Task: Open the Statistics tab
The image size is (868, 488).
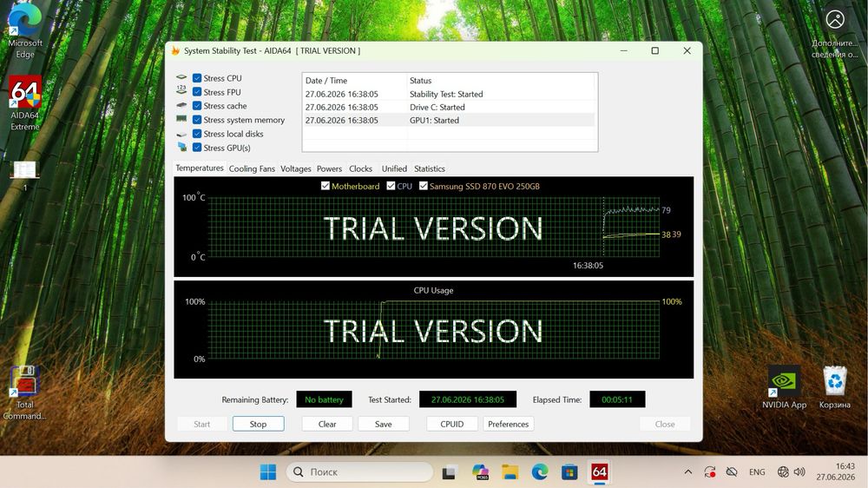Action: click(x=430, y=169)
